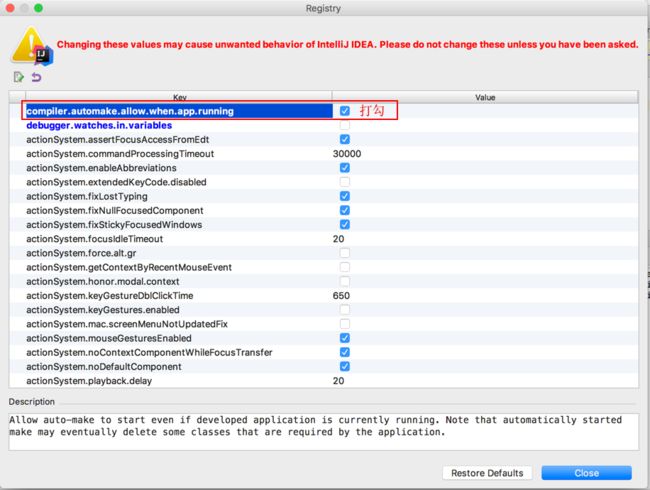Enable debugger.watches.in.variables checkbox
Image resolution: width=650 pixels, height=490 pixels.
pos(344,125)
